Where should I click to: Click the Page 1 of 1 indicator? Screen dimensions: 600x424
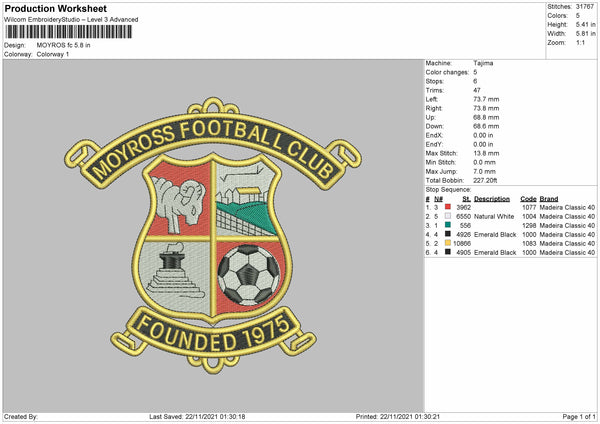click(x=579, y=417)
